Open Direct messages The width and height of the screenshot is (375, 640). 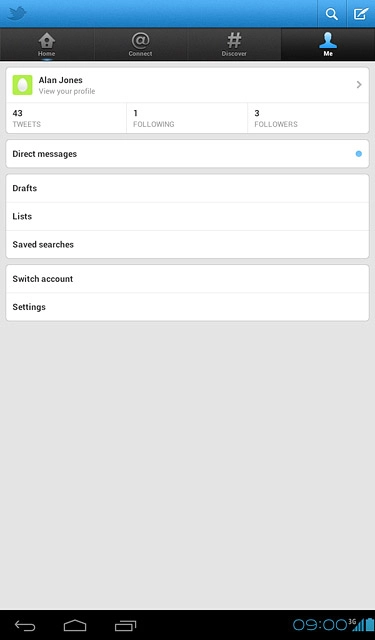click(187, 154)
